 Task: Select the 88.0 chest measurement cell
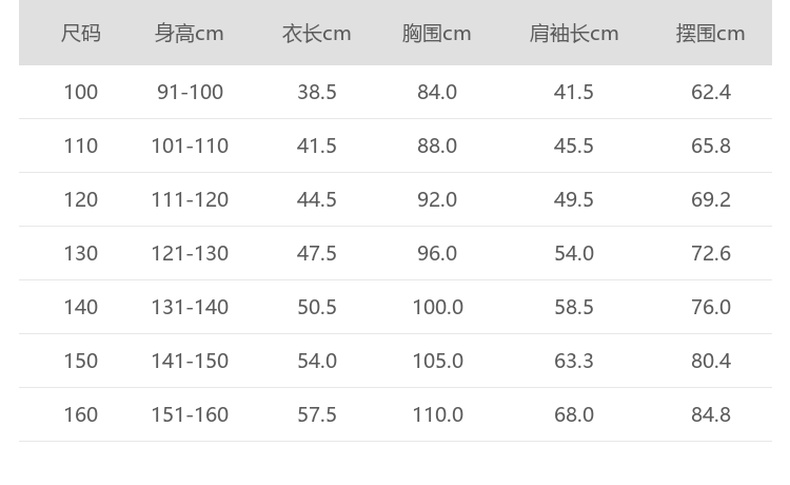437,146
